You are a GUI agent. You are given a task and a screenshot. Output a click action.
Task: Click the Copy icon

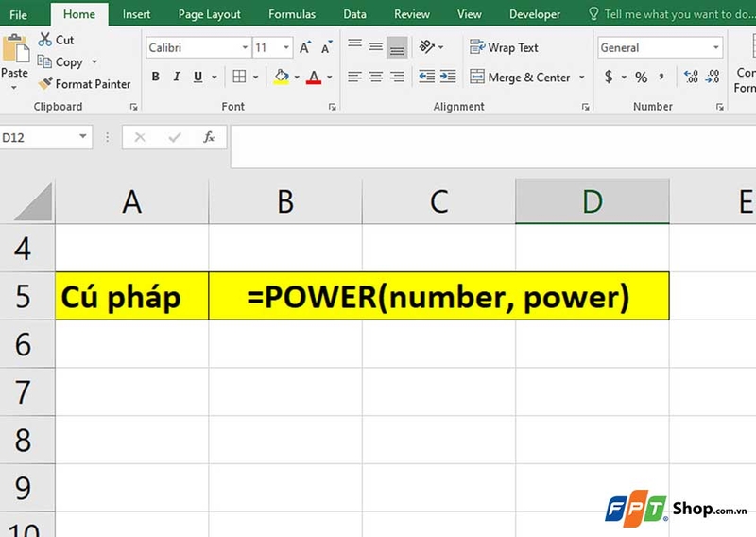click(x=44, y=61)
